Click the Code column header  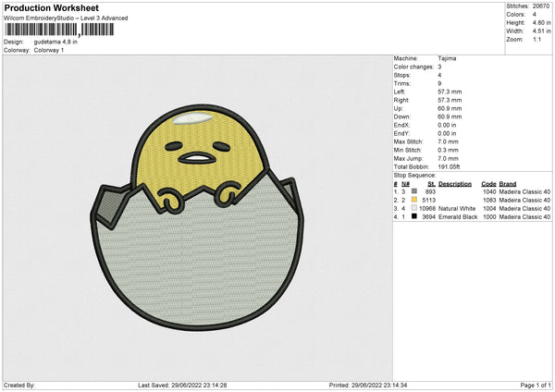point(489,183)
